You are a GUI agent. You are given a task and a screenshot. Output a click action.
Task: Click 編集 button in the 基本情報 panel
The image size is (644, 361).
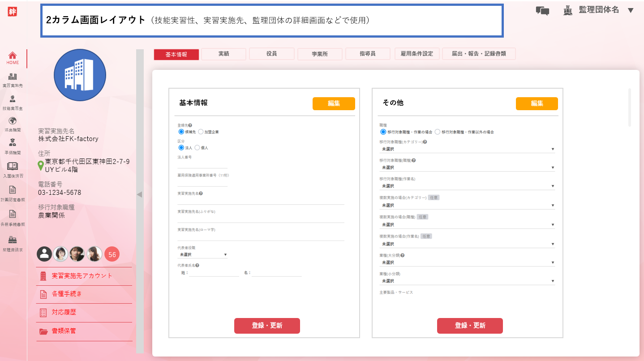point(334,103)
